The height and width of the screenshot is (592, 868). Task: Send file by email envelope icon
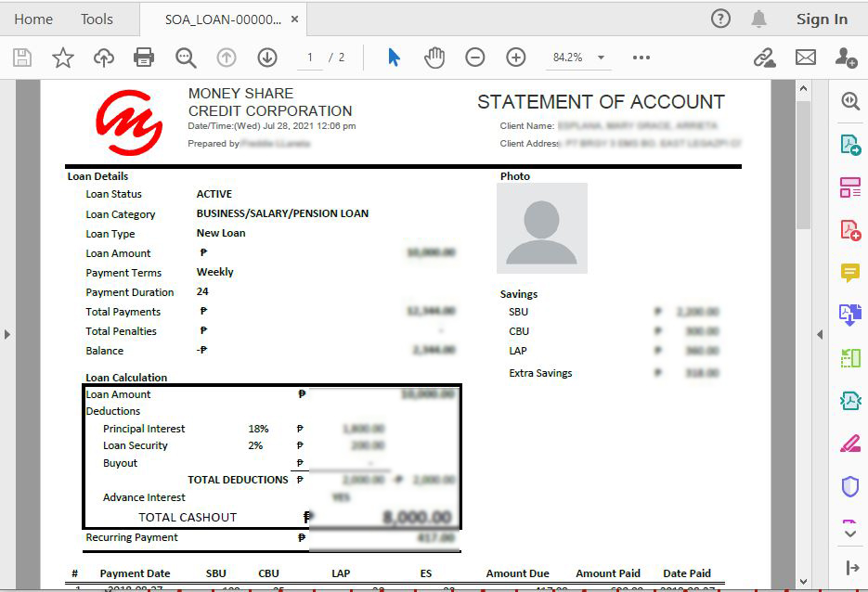[806, 58]
